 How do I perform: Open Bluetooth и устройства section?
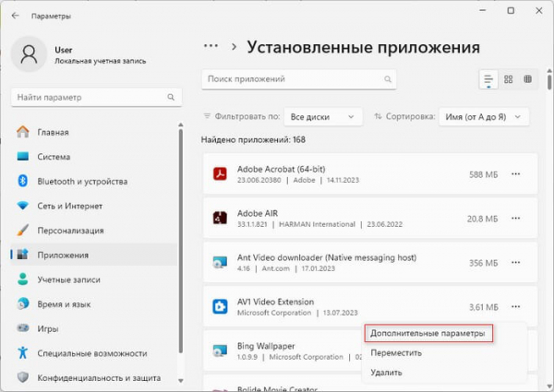[x=94, y=182]
